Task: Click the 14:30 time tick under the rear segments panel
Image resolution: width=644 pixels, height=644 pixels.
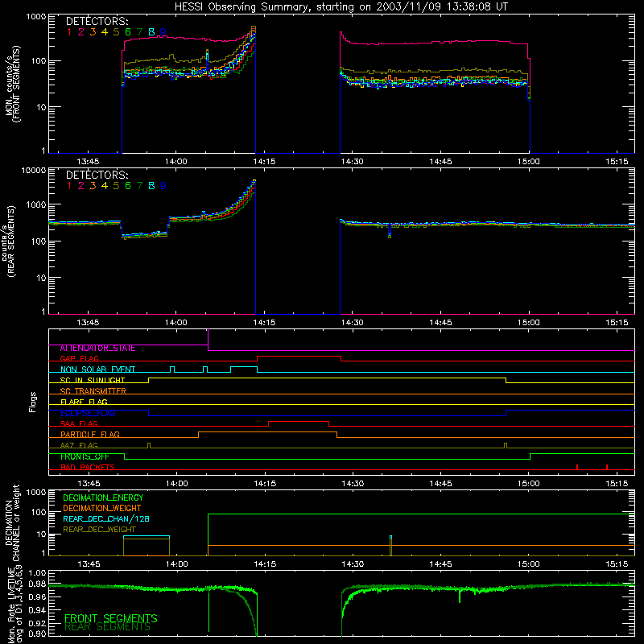Action: click(x=353, y=323)
